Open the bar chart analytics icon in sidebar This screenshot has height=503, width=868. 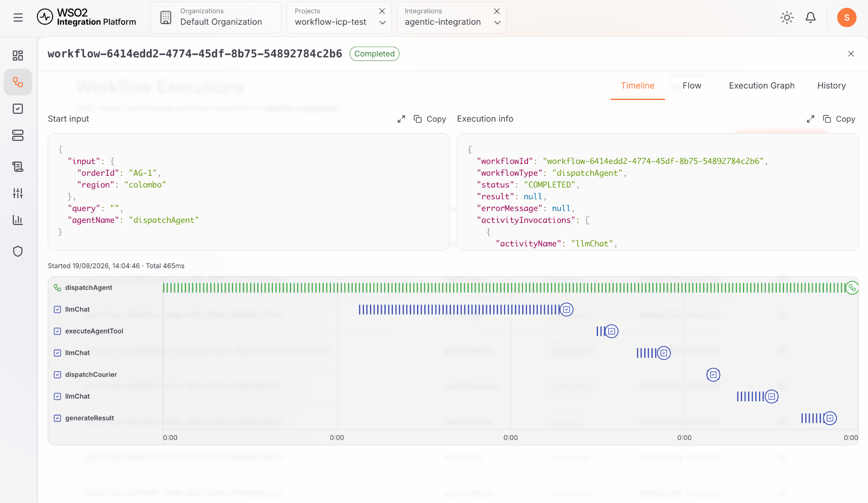(18, 220)
